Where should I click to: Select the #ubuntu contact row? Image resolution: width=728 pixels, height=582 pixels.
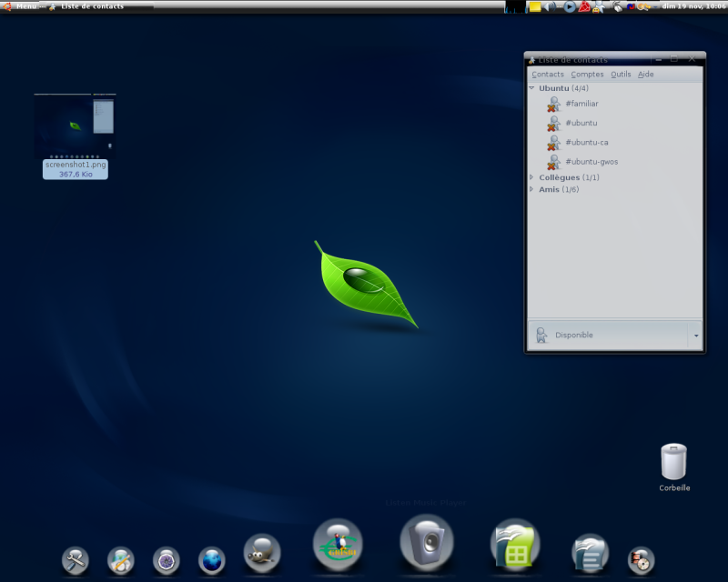[x=615, y=123]
